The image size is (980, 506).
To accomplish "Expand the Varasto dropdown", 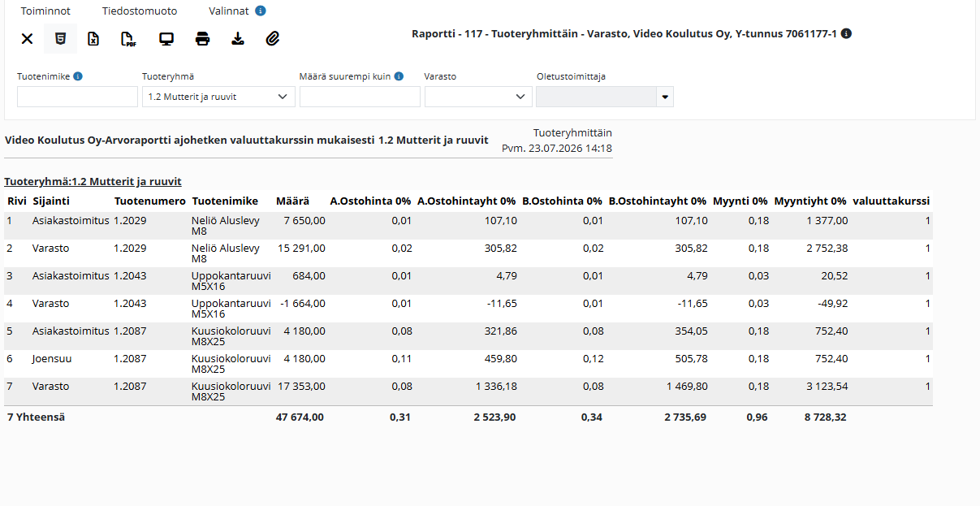I will [x=478, y=97].
